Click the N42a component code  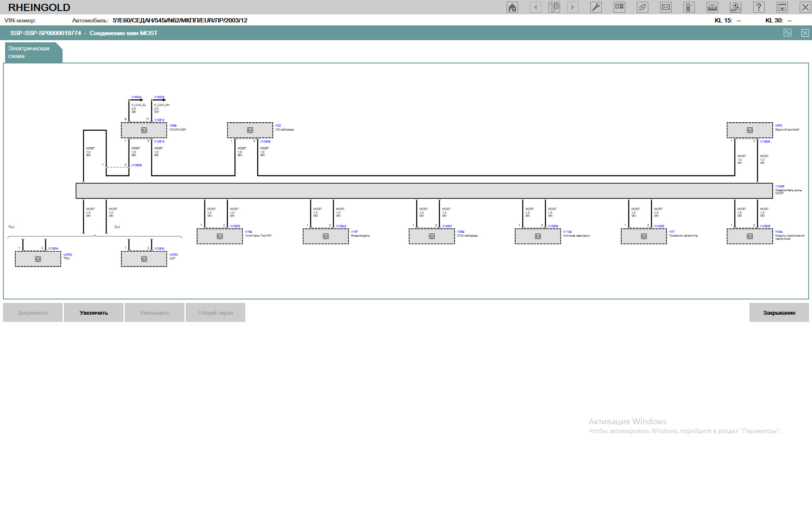(779, 232)
